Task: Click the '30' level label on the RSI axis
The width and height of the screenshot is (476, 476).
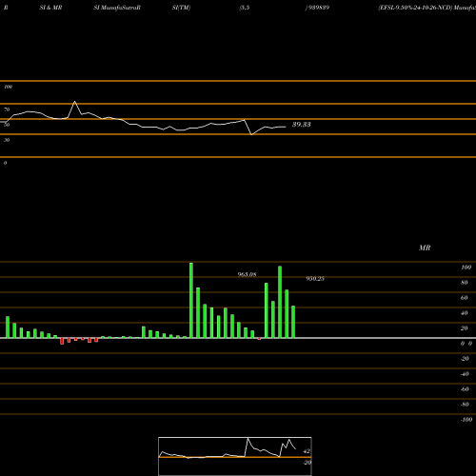Action: [x=7, y=140]
